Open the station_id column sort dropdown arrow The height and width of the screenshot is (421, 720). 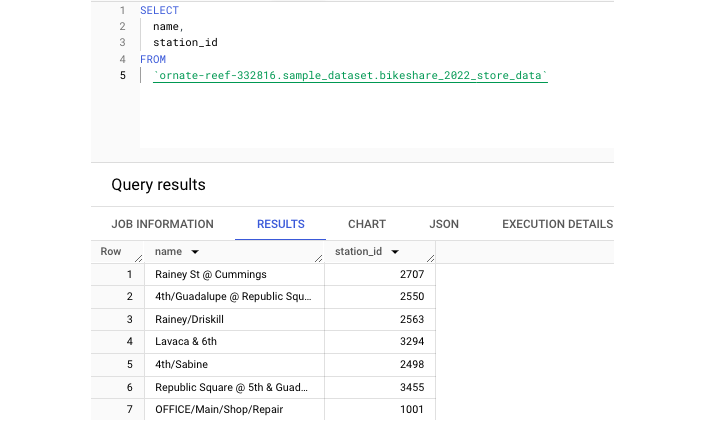(x=396, y=253)
